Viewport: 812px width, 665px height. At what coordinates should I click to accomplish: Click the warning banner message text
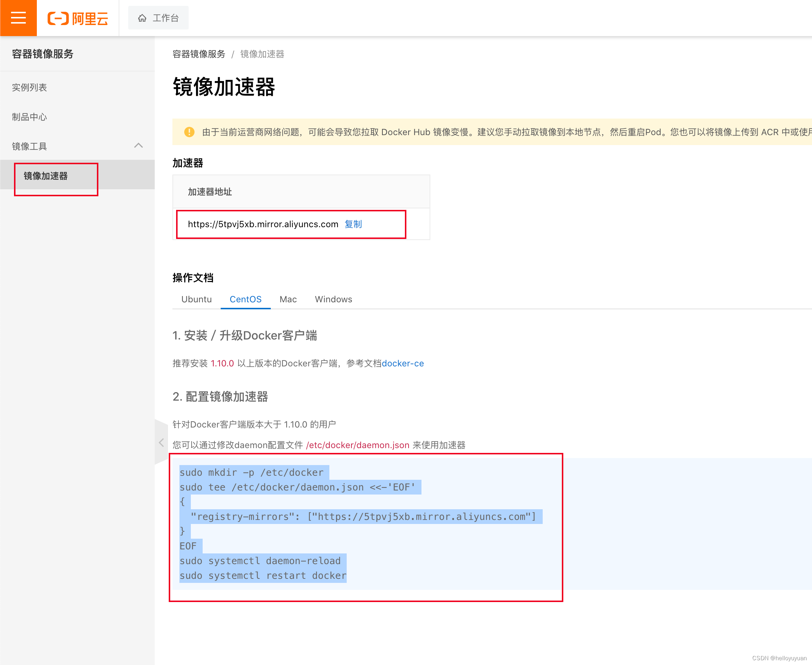(x=507, y=132)
